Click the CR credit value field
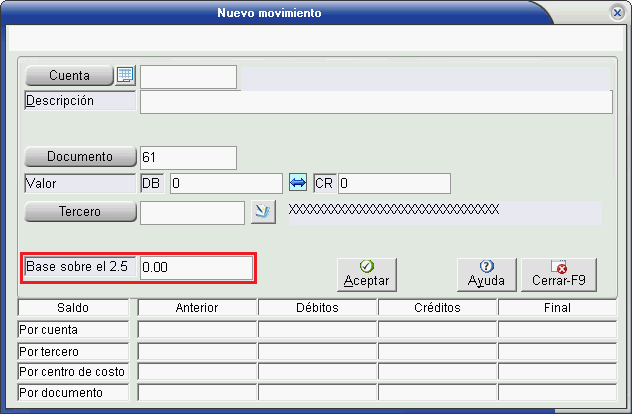The width and height of the screenshot is (632, 414). [393, 183]
